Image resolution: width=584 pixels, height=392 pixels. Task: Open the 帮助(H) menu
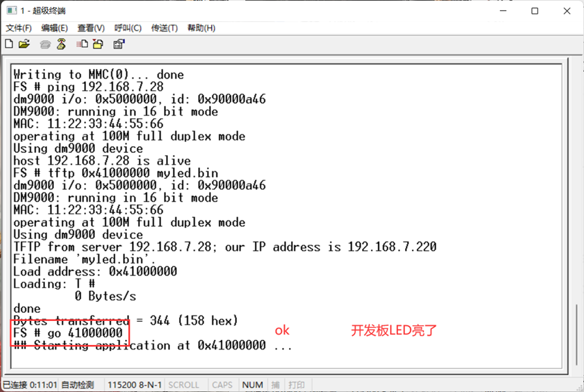tap(201, 28)
